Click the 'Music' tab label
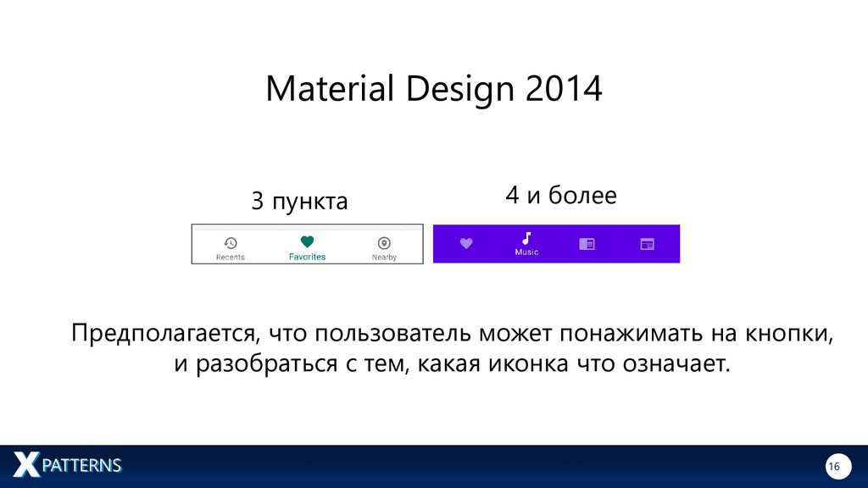The height and width of the screenshot is (488, 868). (526, 252)
